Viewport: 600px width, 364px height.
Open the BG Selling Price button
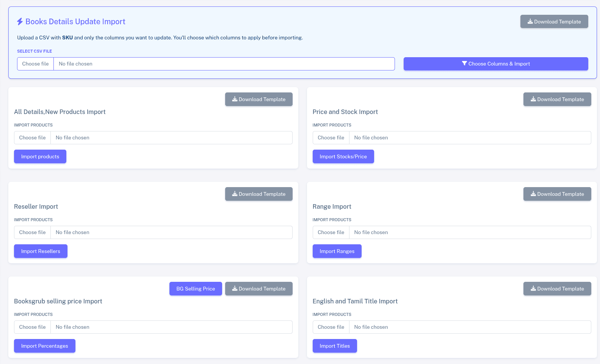click(x=196, y=289)
